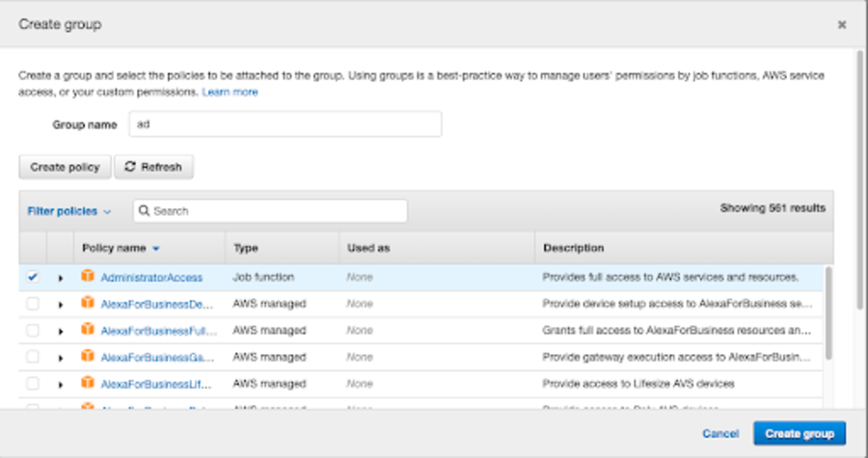Expand the AlexaForBusinessFull... policy row
Screen dimensions: 868x458
[x=61, y=331]
